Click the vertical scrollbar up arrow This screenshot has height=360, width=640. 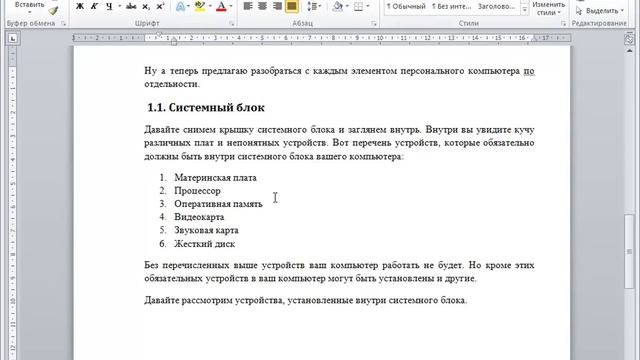[x=629, y=51]
